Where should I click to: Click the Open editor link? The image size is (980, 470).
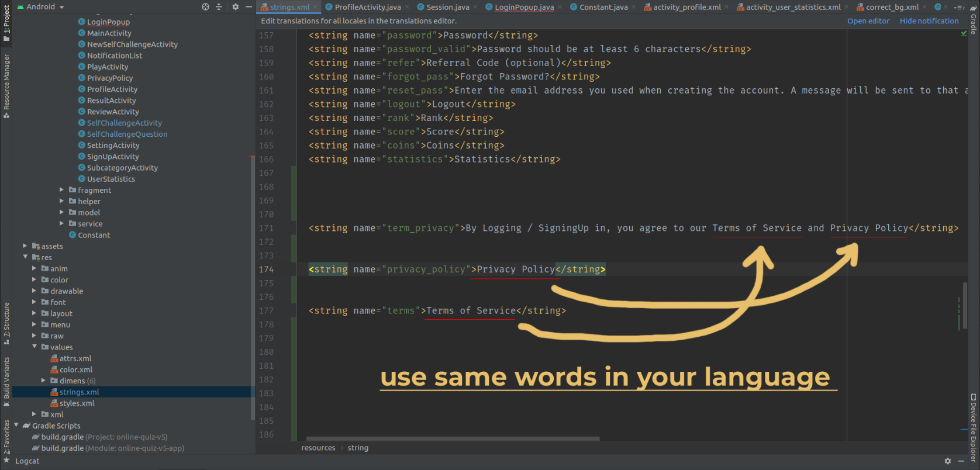[868, 21]
